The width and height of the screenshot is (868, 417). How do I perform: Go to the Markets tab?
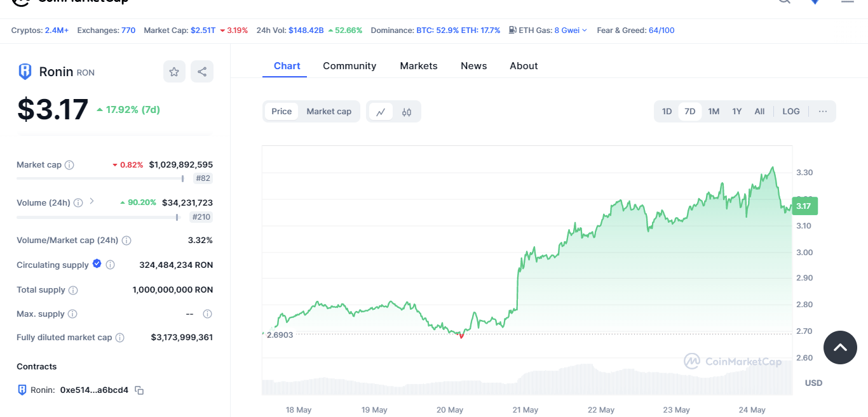point(419,66)
